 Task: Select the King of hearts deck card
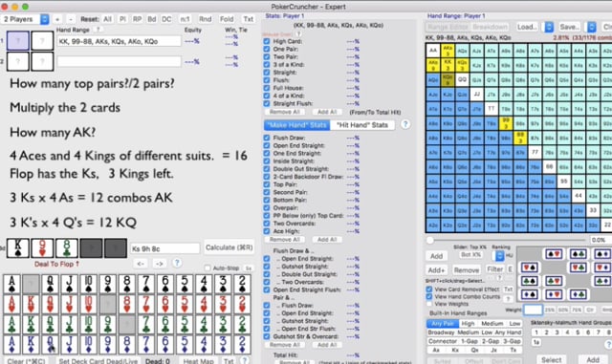(31, 304)
